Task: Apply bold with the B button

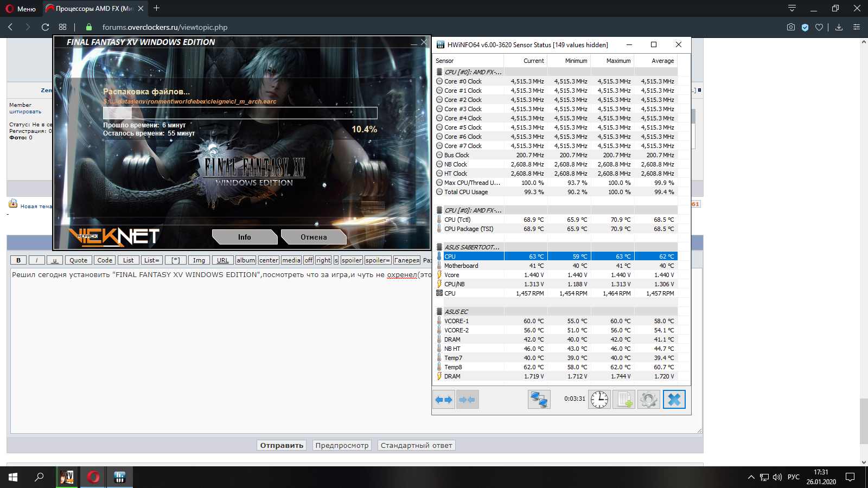Action: pyautogui.click(x=18, y=260)
